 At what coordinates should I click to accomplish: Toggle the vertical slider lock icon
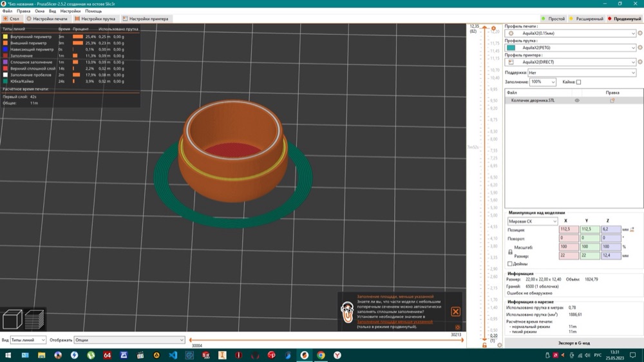[x=485, y=345]
